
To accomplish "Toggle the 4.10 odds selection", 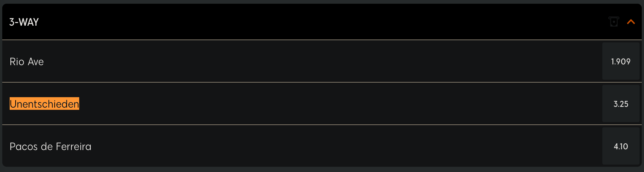I will click(x=621, y=146).
